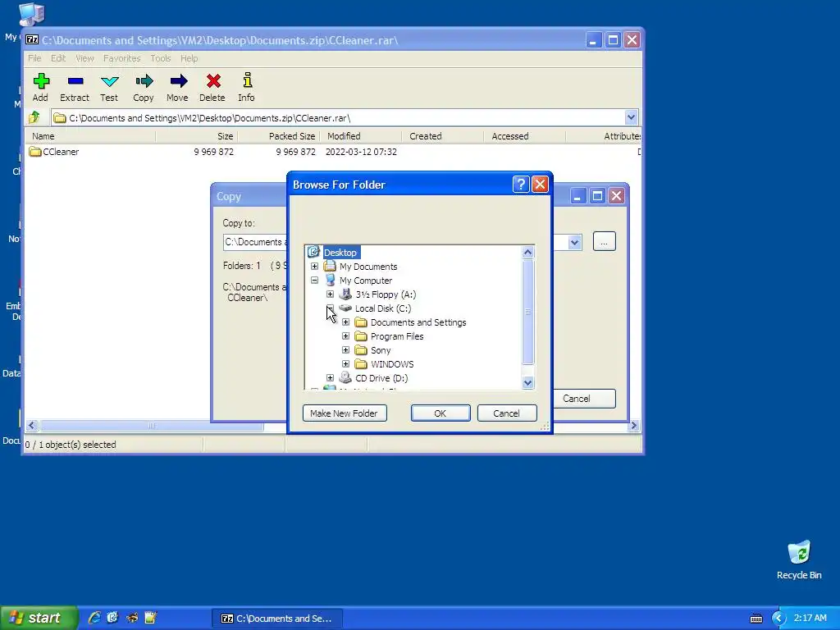Expand the WINDOWS tree node
The height and width of the screenshot is (630, 840).
pos(345,363)
